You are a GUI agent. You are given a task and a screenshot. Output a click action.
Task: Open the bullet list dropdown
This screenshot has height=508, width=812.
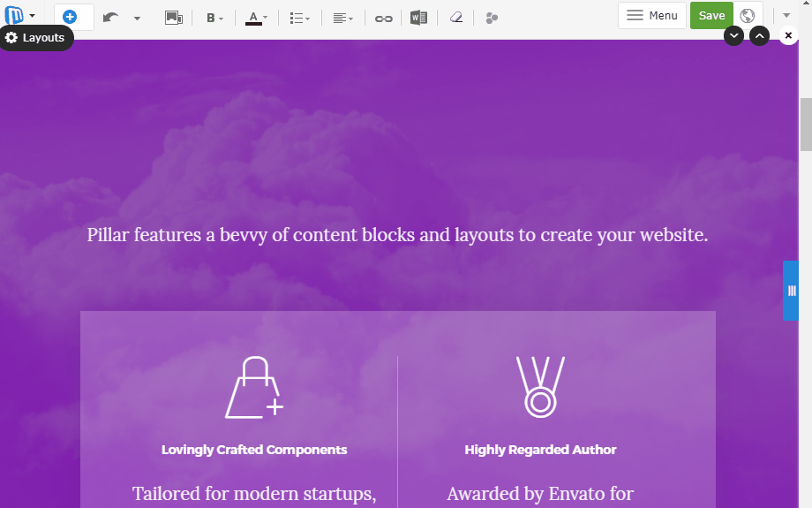coord(299,19)
